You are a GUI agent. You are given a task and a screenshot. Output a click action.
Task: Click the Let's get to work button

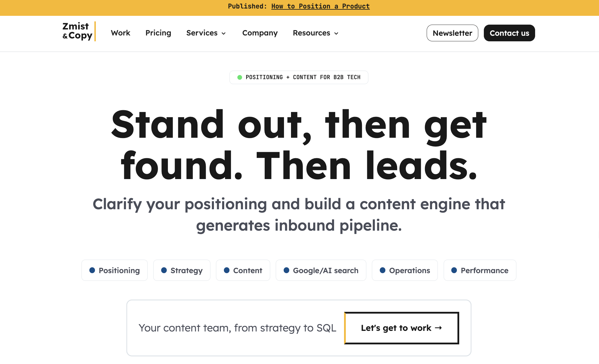coord(401,328)
